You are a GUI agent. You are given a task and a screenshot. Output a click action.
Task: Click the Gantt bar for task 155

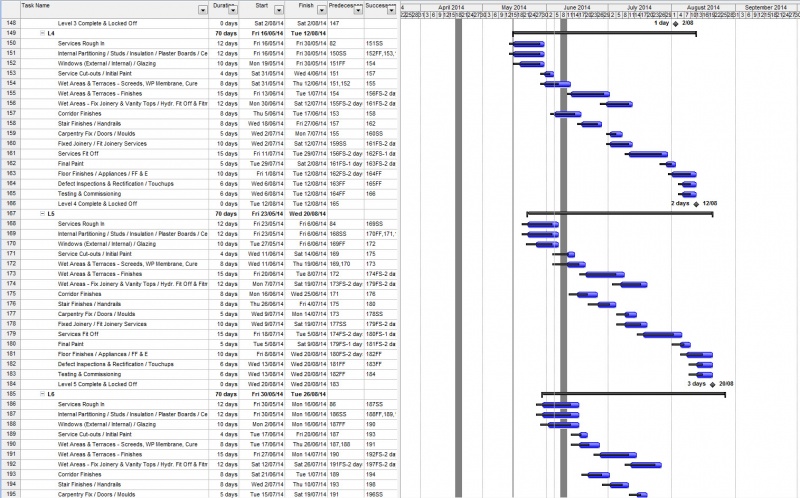590,94
